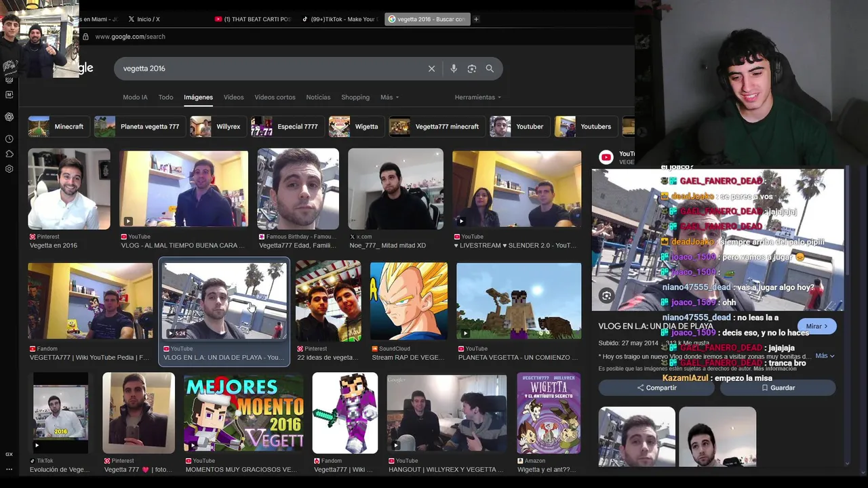
Task: Clear the search box with the X icon
Action: click(431, 68)
